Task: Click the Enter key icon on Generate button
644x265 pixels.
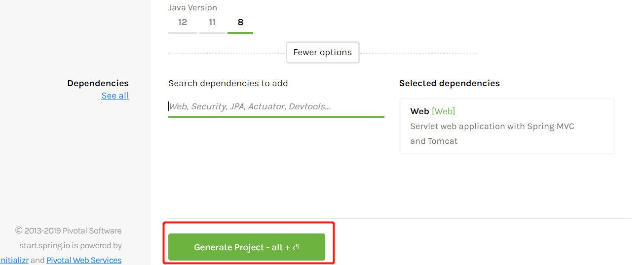Action: (296, 247)
